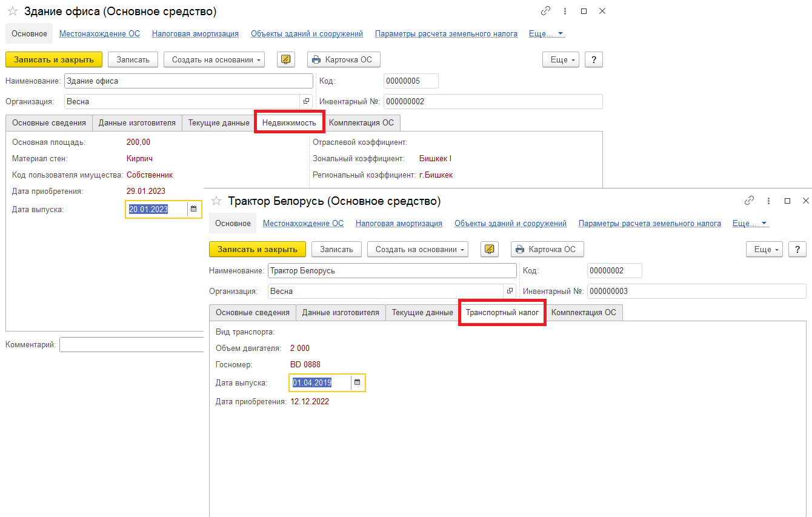The image size is (812, 517).
Task: Click Записать и закрыть in Трактор Белорусь
Action: pos(258,249)
